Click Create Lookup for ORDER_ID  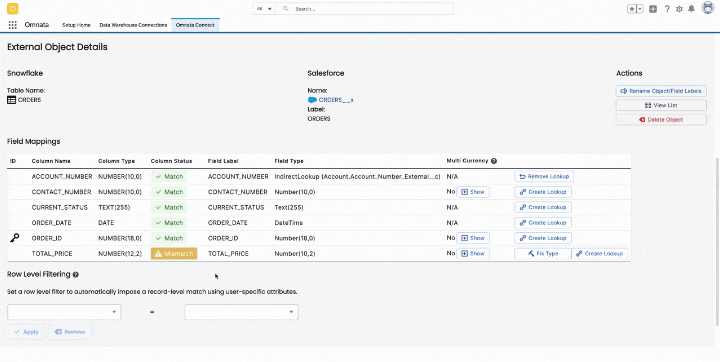[543, 238]
